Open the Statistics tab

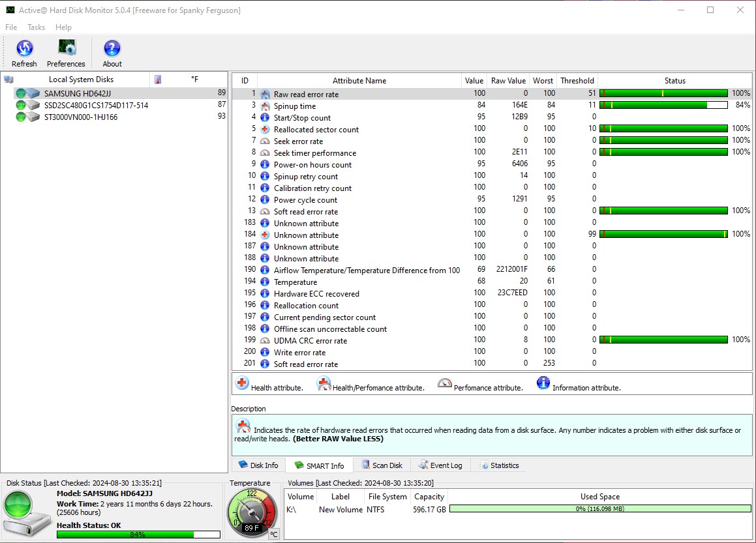[x=499, y=465]
